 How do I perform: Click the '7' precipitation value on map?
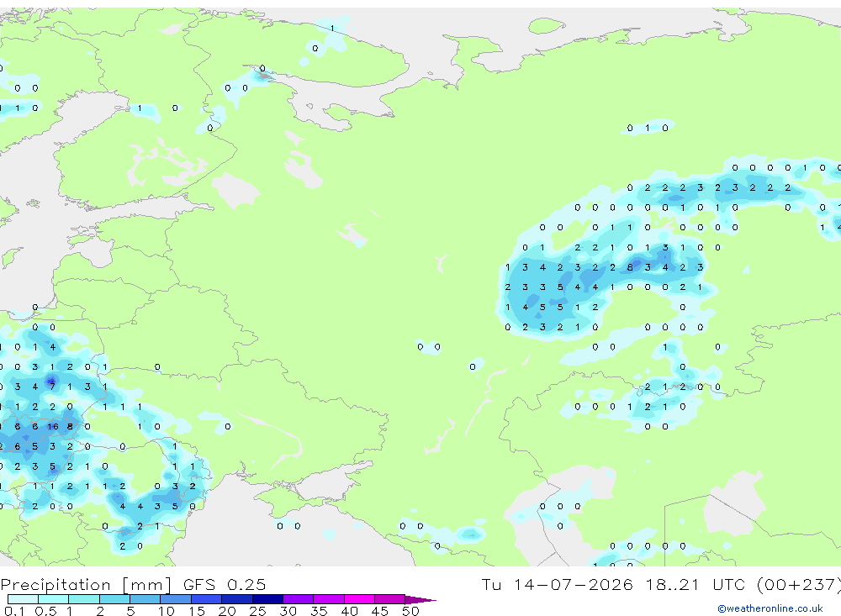pyautogui.click(x=52, y=387)
